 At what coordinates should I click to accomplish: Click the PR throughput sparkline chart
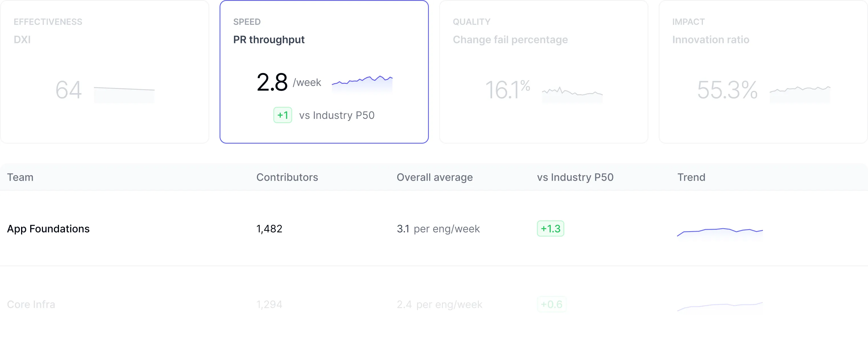(x=362, y=84)
